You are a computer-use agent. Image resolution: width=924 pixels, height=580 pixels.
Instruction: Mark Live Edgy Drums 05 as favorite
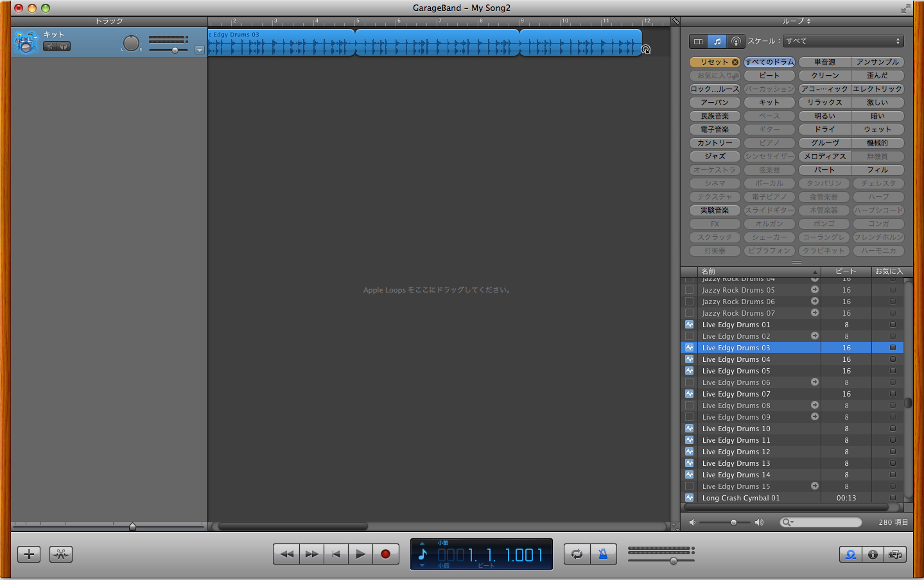point(893,371)
